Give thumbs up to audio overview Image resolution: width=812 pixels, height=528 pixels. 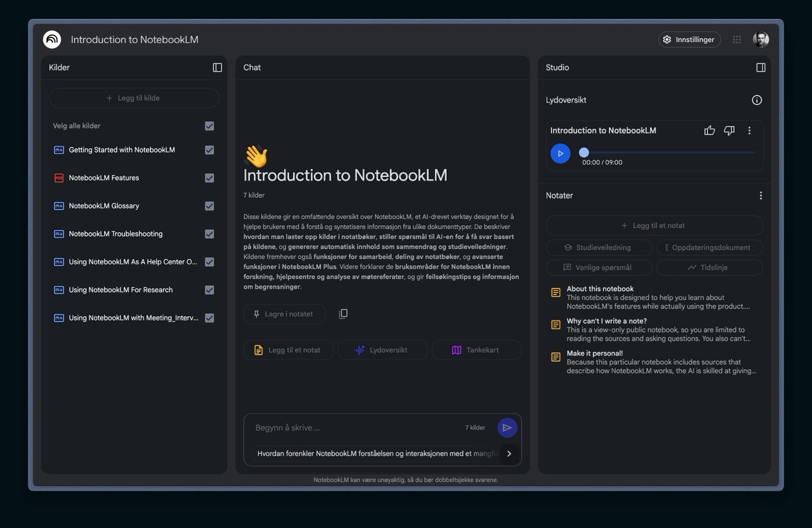[x=709, y=131]
